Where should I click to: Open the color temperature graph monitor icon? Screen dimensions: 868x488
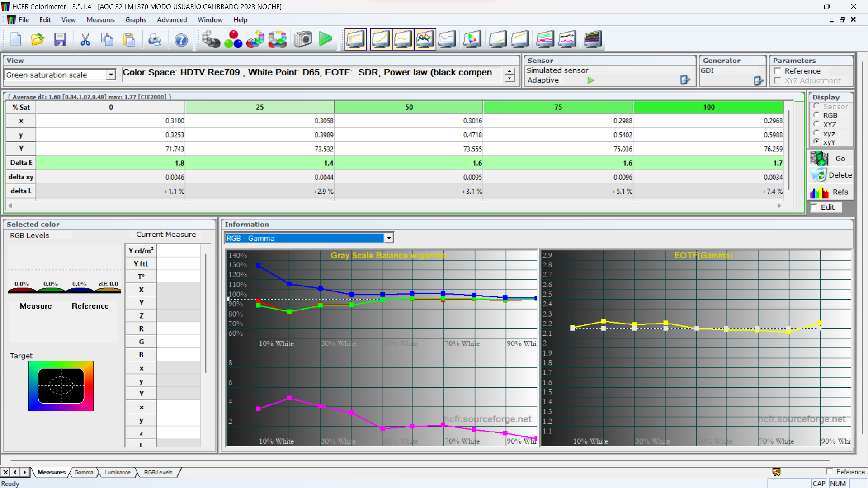pos(447,39)
